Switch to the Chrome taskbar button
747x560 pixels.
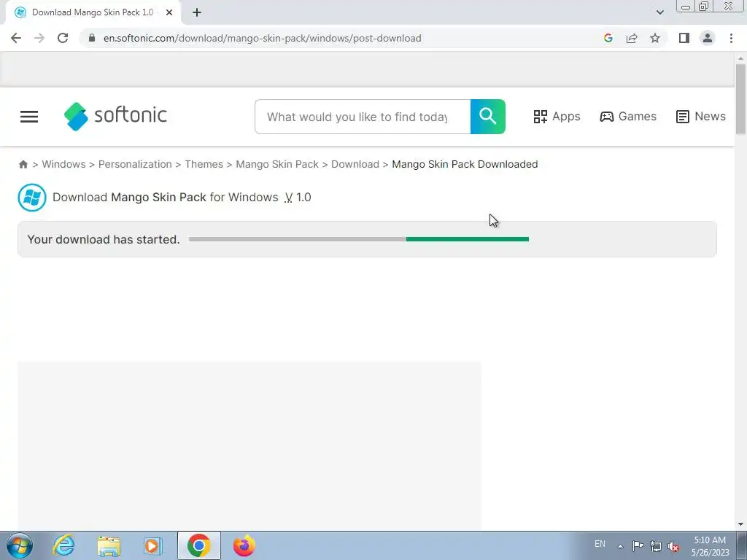tap(199, 545)
